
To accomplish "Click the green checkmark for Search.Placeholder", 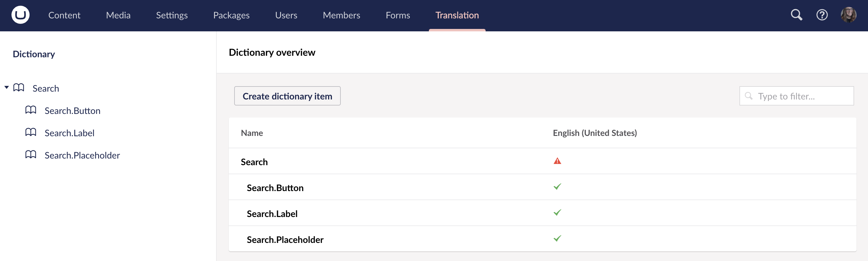I will pyautogui.click(x=557, y=238).
